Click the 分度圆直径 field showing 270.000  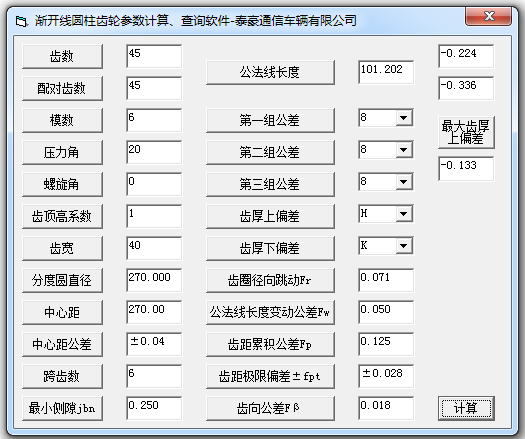[154, 280]
